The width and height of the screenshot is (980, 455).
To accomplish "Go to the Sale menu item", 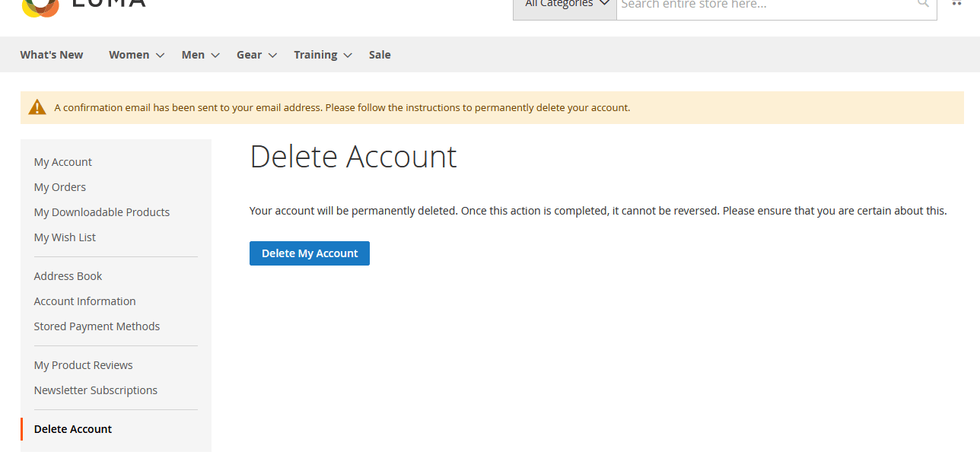I will tap(380, 55).
